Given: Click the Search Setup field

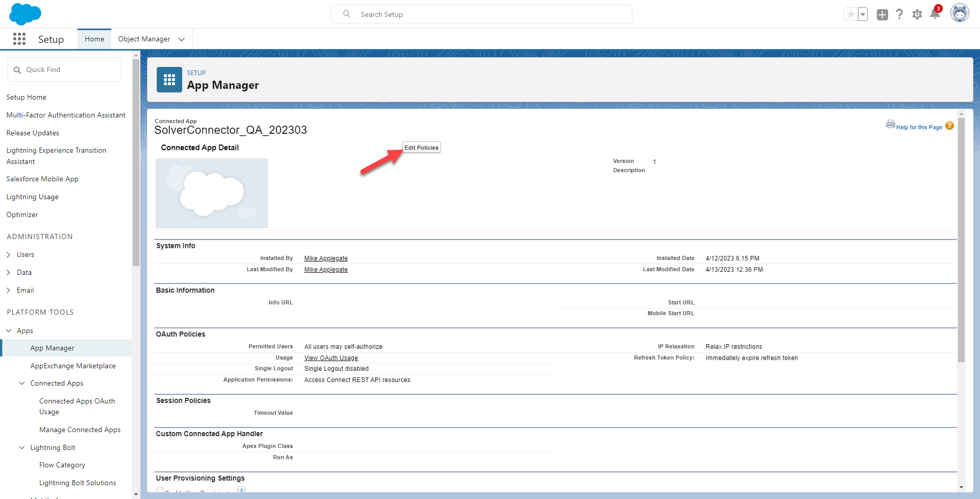Looking at the screenshot, I should pos(481,14).
